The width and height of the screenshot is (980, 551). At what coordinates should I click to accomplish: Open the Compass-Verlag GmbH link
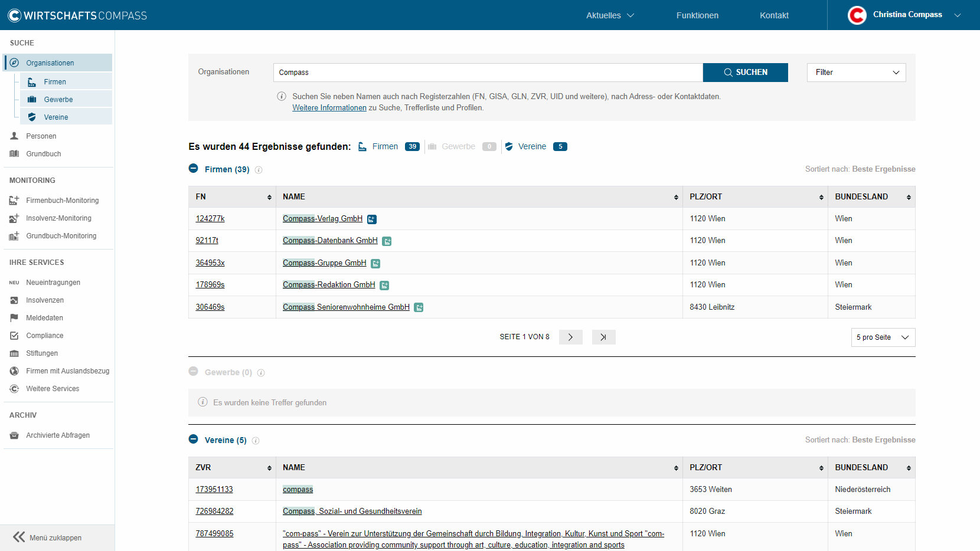tap(322, 219)
